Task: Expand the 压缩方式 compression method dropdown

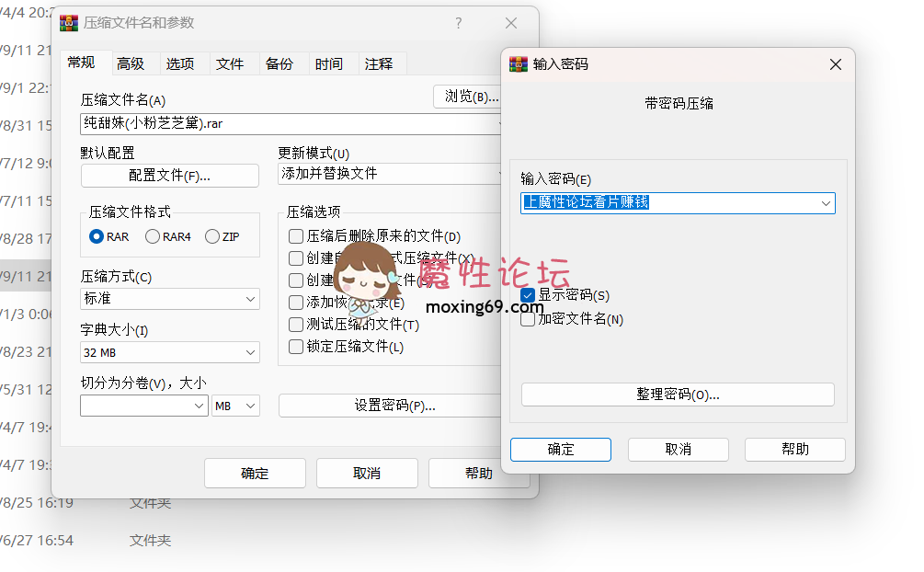Action: click(251, 299)
